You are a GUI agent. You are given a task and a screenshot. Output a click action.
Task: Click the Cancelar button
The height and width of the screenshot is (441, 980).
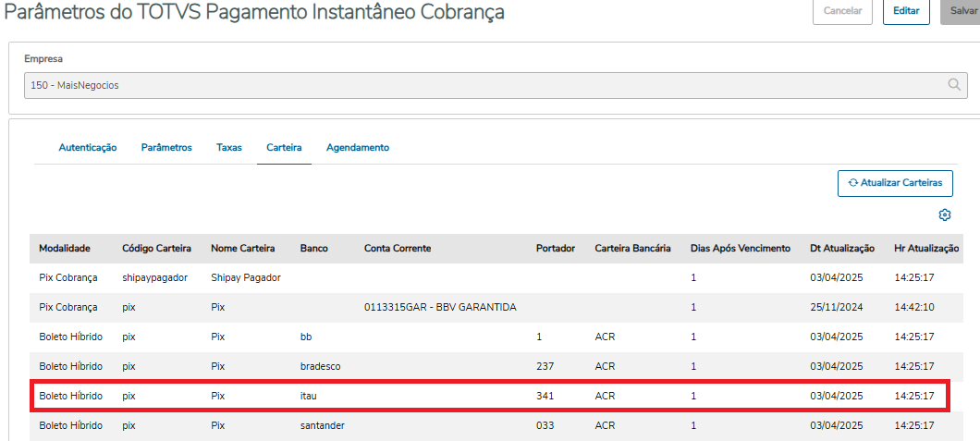click(842, 11)
